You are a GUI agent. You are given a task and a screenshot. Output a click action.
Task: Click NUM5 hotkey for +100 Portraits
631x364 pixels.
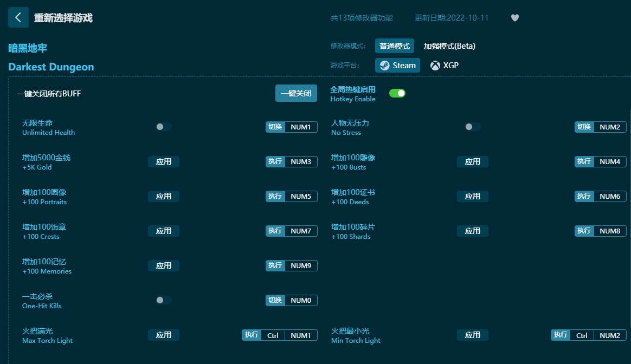point(301,196)
